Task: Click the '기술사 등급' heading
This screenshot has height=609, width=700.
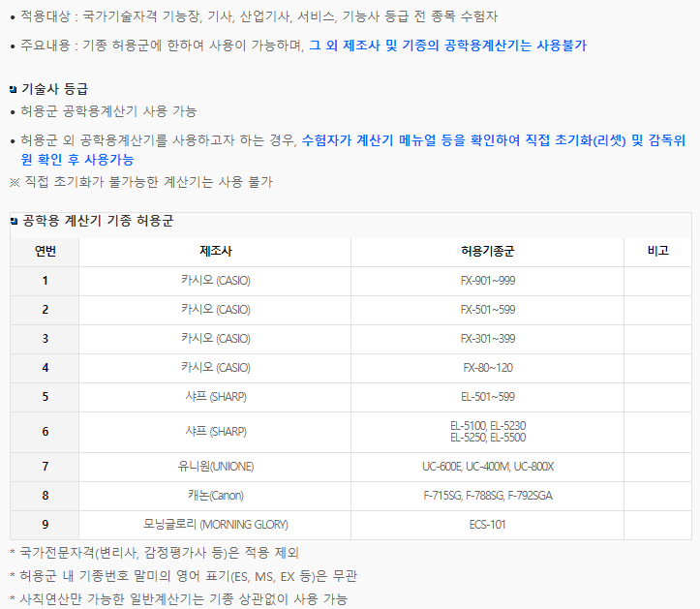Action: 54,89
